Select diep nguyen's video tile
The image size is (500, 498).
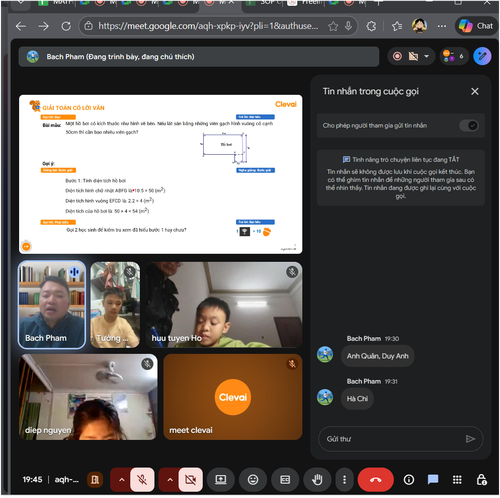click(88, 397)
